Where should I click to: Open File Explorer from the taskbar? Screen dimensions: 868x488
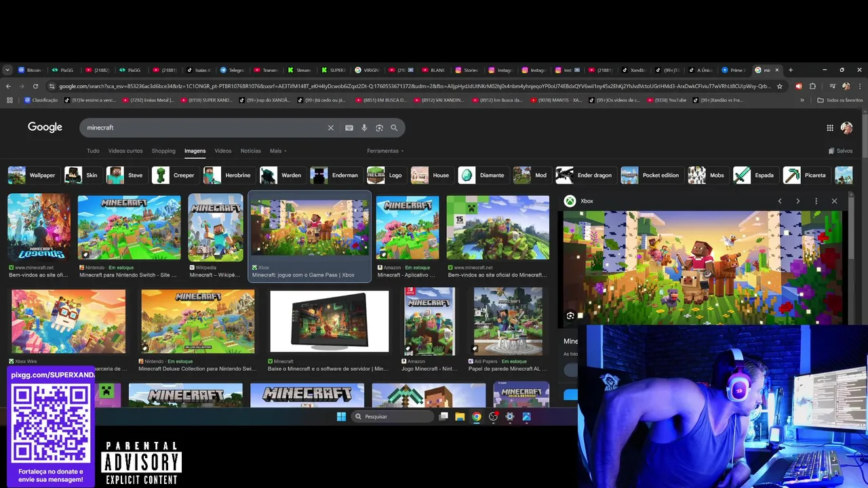coord(460,417)
